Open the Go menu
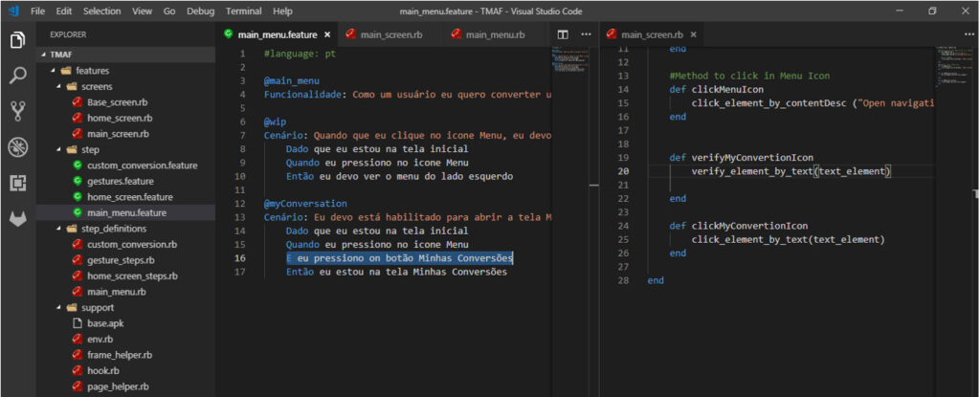Screen dimensions: 980x397 point(169,11)
